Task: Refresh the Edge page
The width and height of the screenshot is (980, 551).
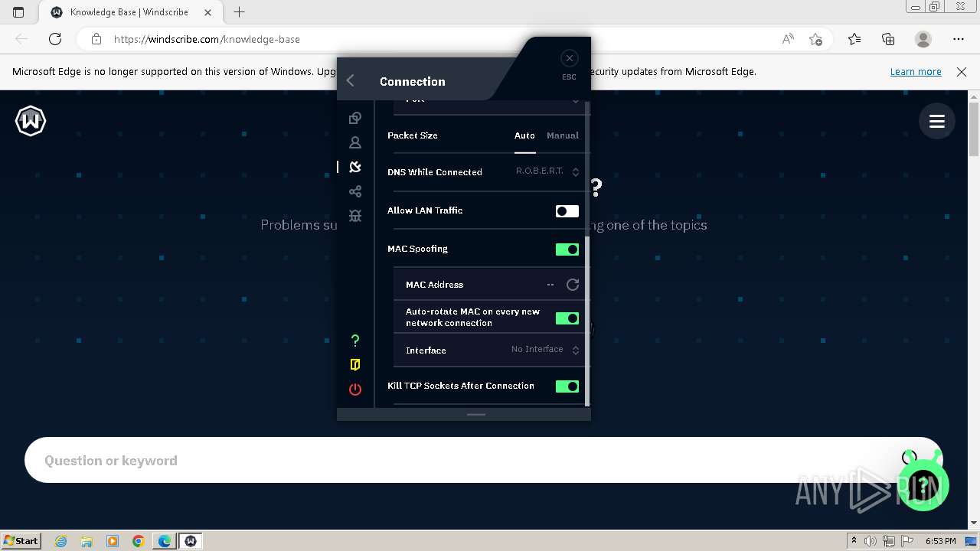Action: click(55, 39)
